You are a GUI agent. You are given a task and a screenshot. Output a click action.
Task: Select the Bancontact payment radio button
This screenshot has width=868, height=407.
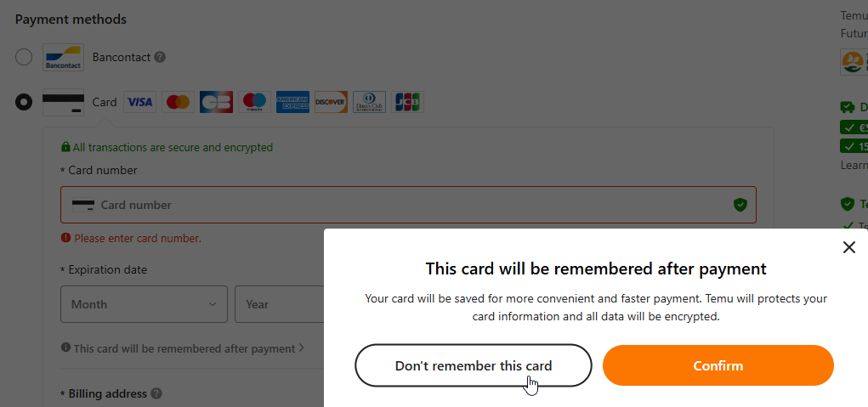point(24,57)
